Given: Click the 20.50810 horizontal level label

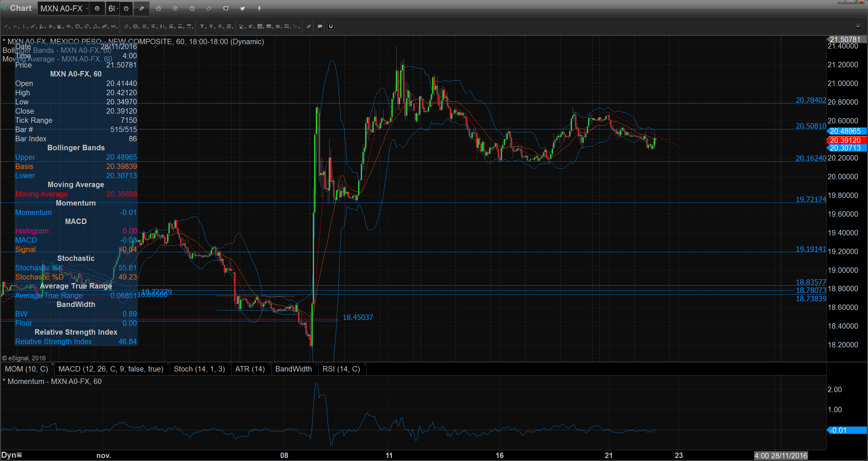Looking at the screenshot, I should click(x=811, y=126).
